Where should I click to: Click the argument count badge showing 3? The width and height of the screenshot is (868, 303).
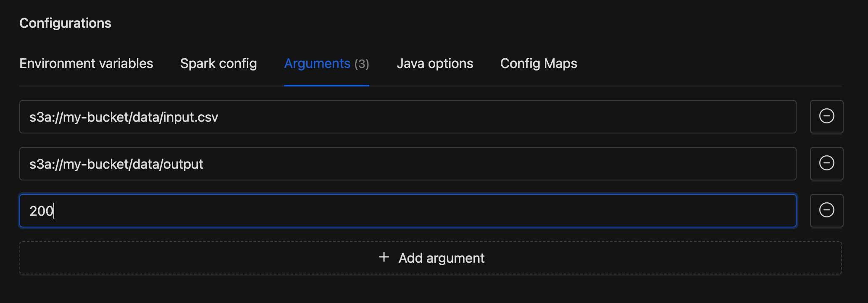pyautogui.click(x=362, y=64)
